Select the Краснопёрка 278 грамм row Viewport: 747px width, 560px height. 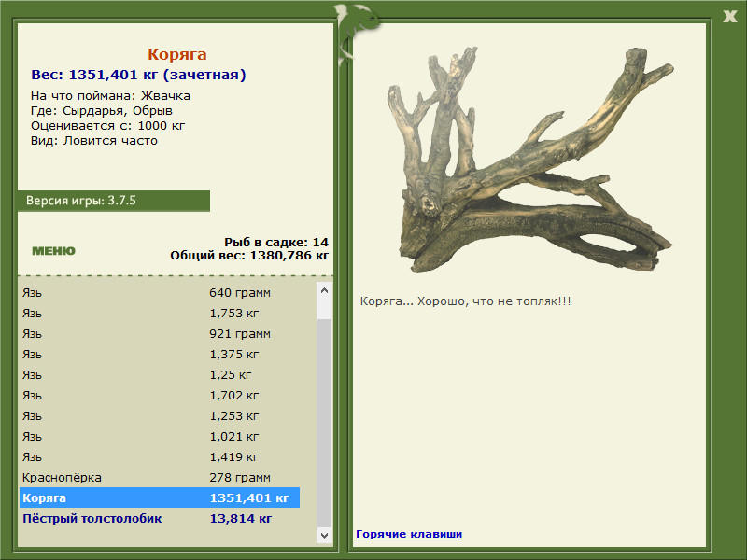point(160,477)
